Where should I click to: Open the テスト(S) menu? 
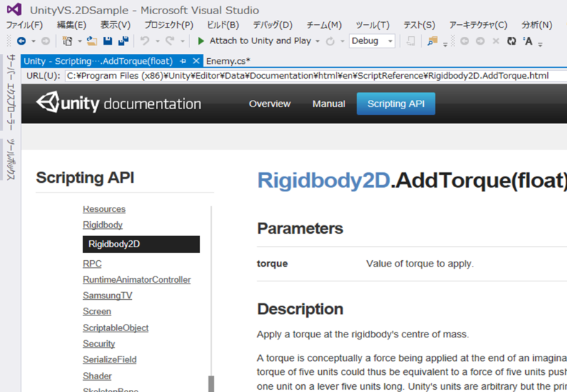pos(419,25)
